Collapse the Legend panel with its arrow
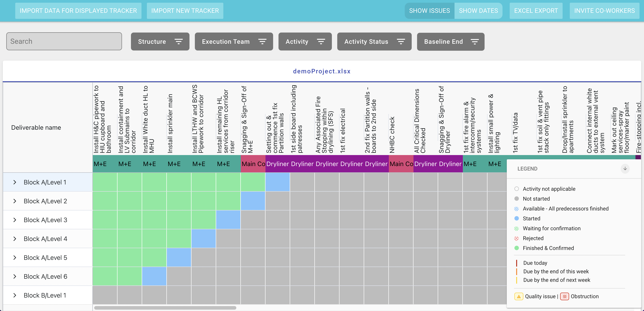The image size is (644, 311). click(625, 169)
